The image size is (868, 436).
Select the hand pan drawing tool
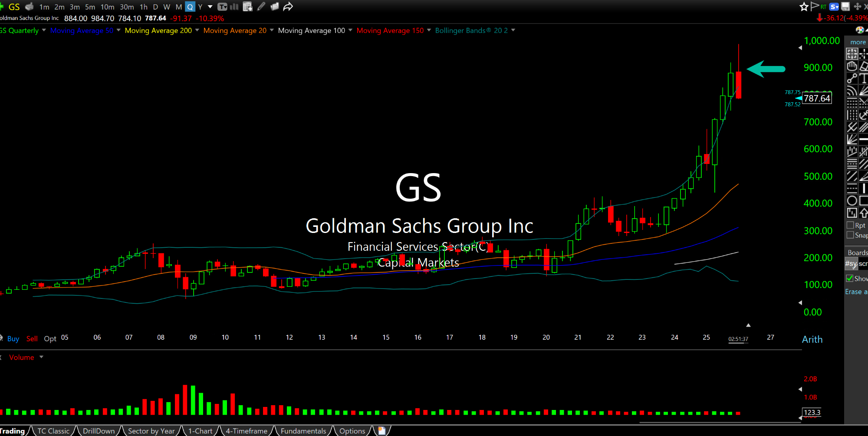[852, 66]
